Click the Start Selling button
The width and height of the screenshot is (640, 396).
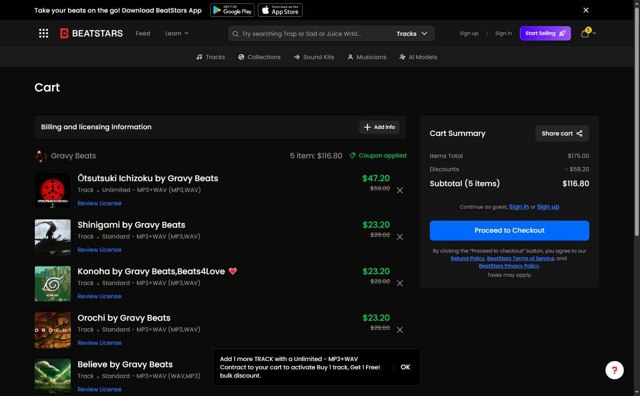click(x=545, y=33)
